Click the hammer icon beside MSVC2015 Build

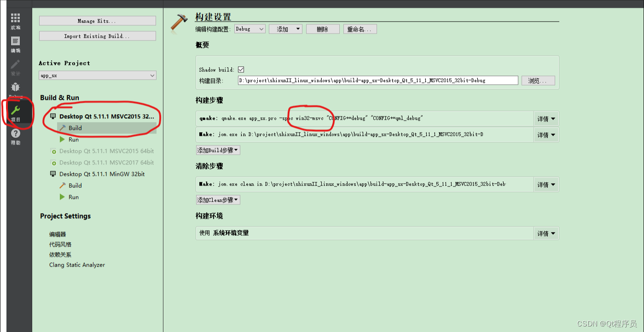63,128
